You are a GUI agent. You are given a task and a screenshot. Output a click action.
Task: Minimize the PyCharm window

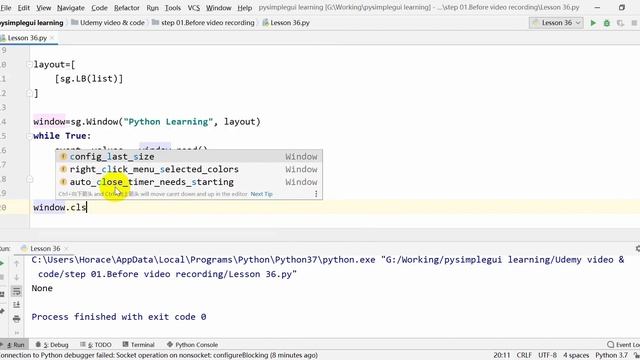597,7
